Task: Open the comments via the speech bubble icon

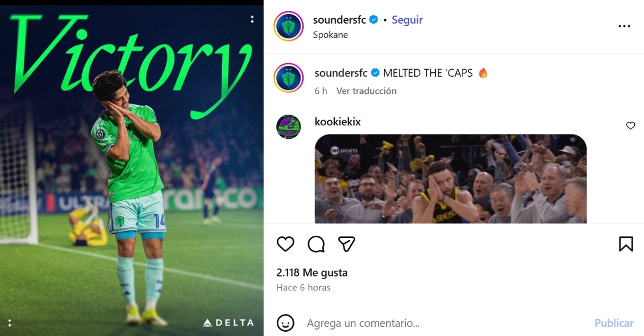Action: [x=317, y=244]
